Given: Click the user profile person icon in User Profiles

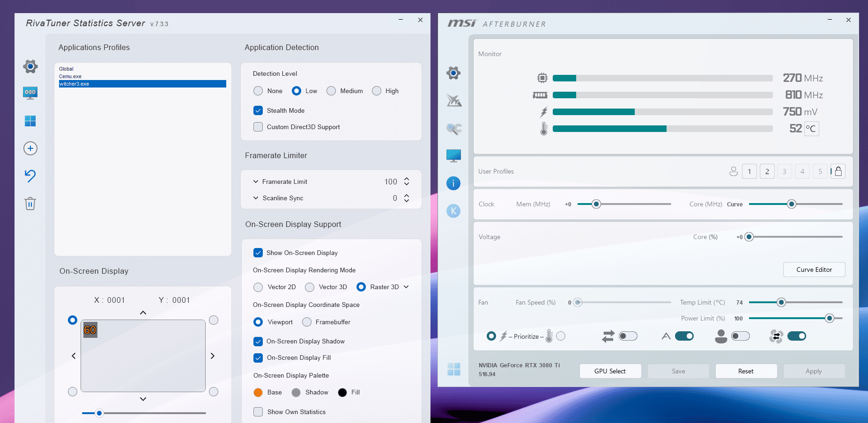Looking at the screenshot, I should (x=734, y=171).
